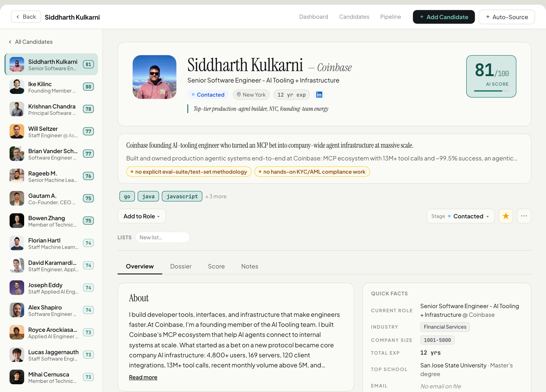The image size is (546, 392).
Task: Click the 81/100 AI score card
Action: [x=491, y=76]
